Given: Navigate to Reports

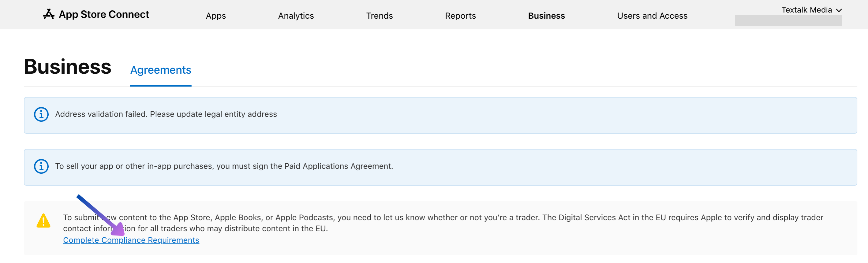Looking at the screenshot, I should pos(460,16).
